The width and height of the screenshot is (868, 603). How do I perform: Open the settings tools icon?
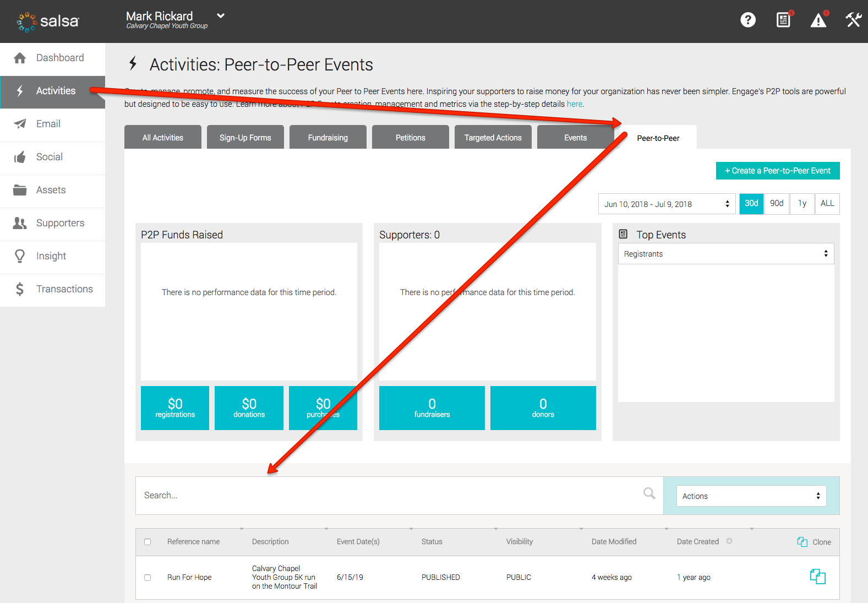click(853, 20)
